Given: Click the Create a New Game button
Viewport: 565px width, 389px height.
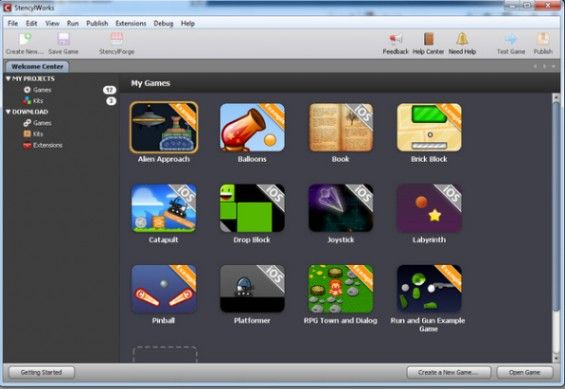Looking at the screenshot, I should coord(449,372).
